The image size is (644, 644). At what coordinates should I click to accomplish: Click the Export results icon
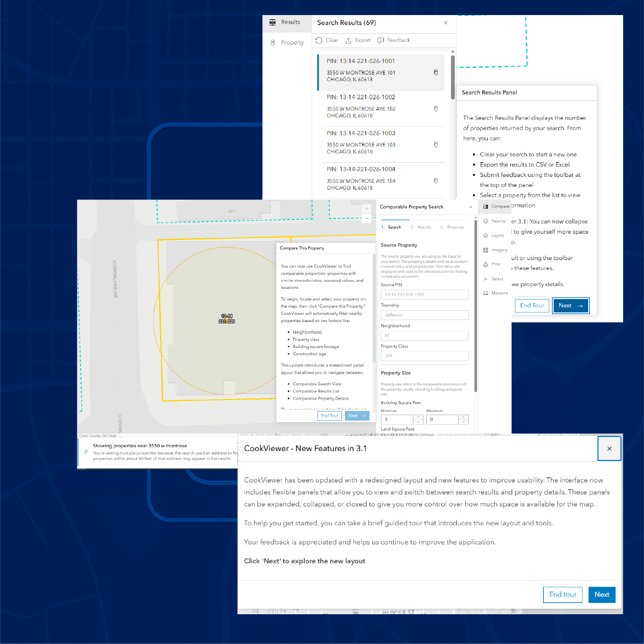pyautogui.click(x=348, y=40)
